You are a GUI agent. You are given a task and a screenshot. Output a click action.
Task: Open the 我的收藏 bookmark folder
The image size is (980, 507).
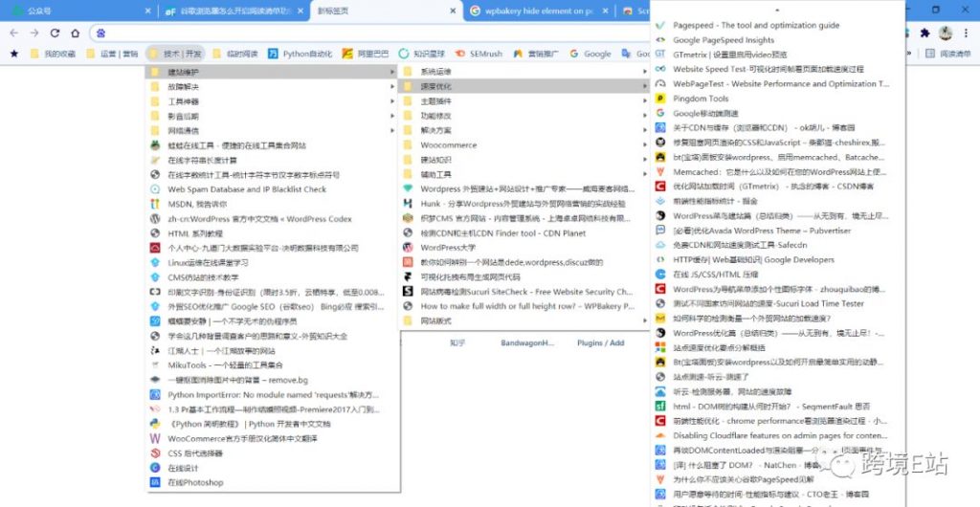tap(53, 54)
